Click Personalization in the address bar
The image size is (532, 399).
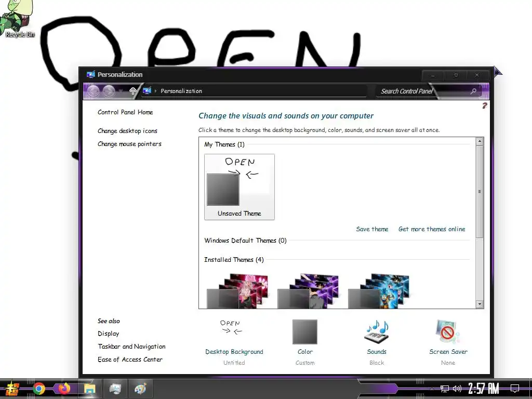click(181, 91)
